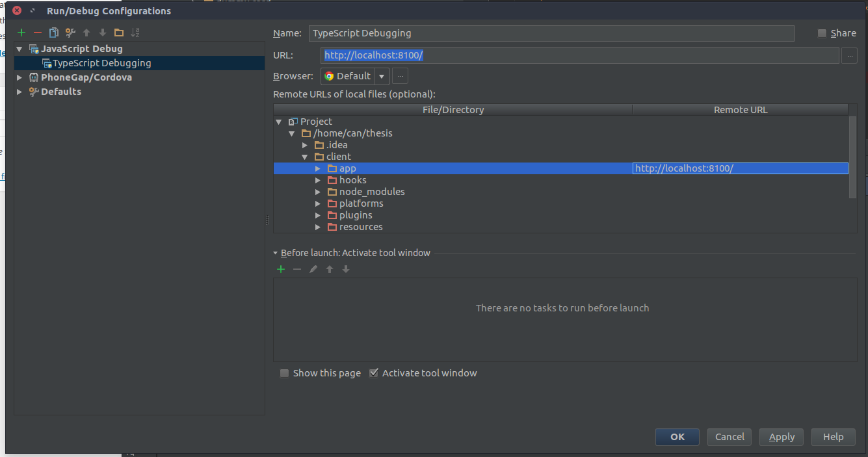
Task: Select the client folder label
Action: [339, 157]
